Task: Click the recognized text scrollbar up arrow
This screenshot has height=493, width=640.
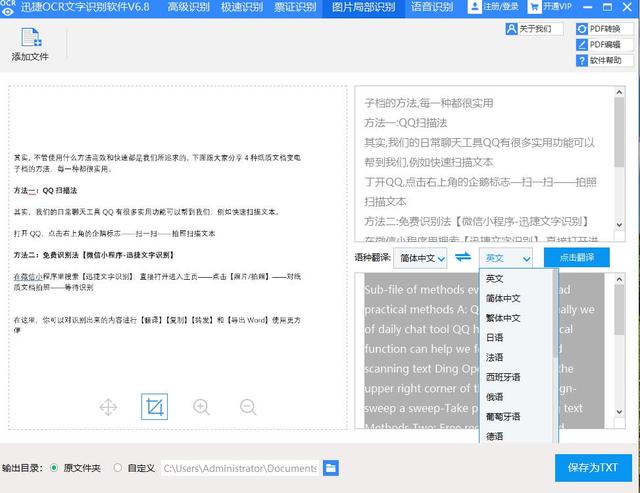Action: pyautogui.click(x=619, y=92)
